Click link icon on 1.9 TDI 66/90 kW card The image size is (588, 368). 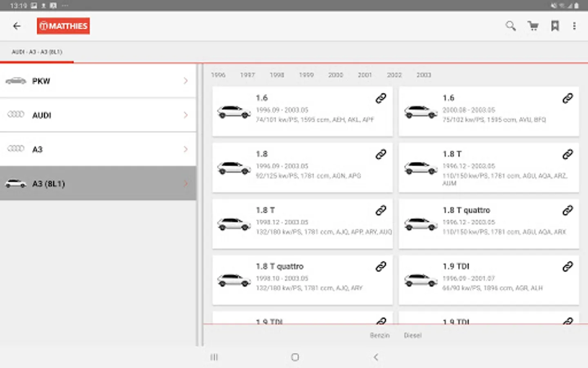568,267
